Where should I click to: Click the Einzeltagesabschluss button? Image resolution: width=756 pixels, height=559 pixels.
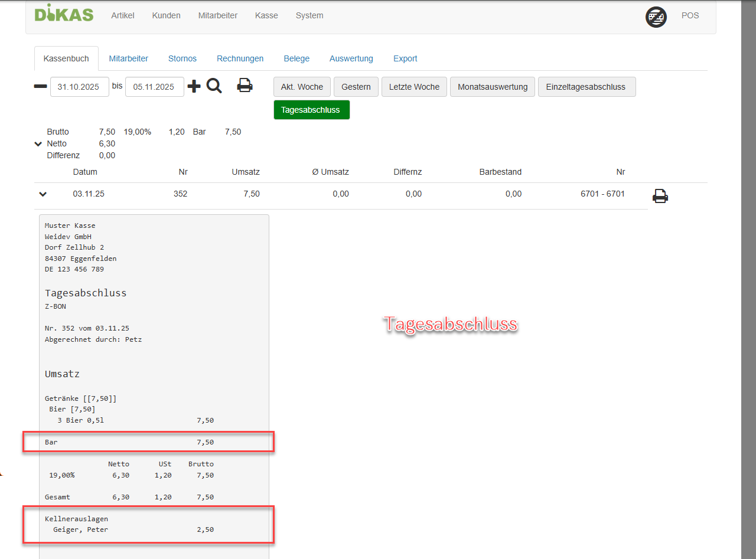[586, 87]
